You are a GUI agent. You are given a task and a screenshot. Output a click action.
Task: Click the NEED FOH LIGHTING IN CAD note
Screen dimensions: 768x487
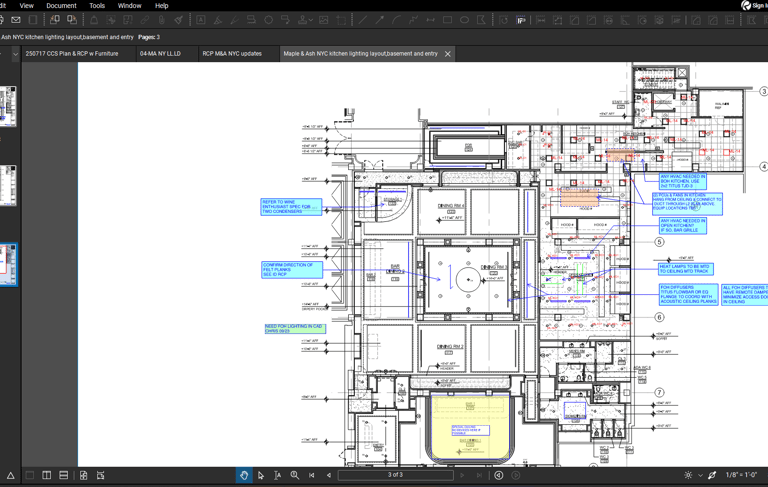coord(295,328)
